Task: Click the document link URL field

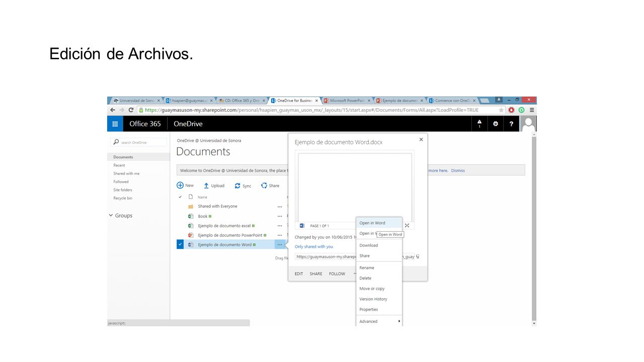Action: (x=355, y=256)
